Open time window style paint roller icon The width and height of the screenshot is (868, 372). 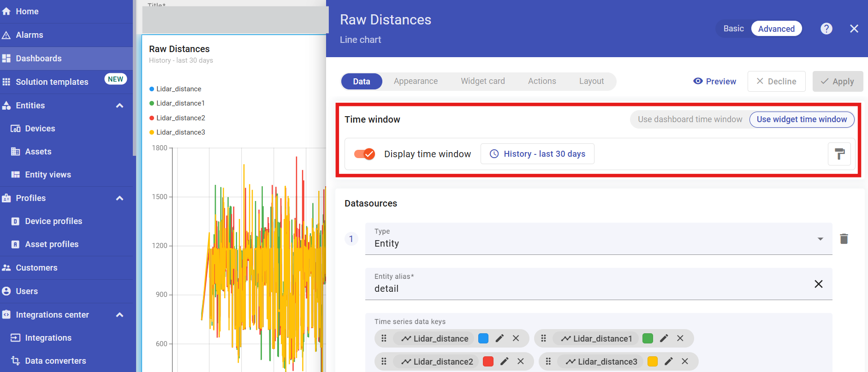coord(839,154)
